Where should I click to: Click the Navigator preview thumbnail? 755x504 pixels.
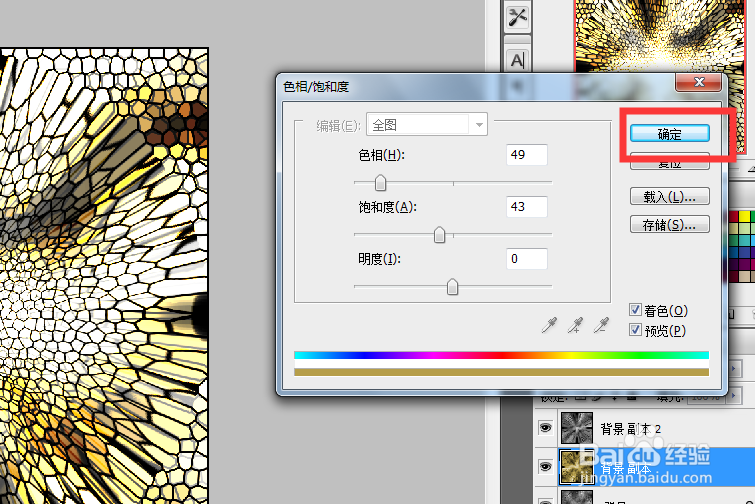tap(660, 36)
